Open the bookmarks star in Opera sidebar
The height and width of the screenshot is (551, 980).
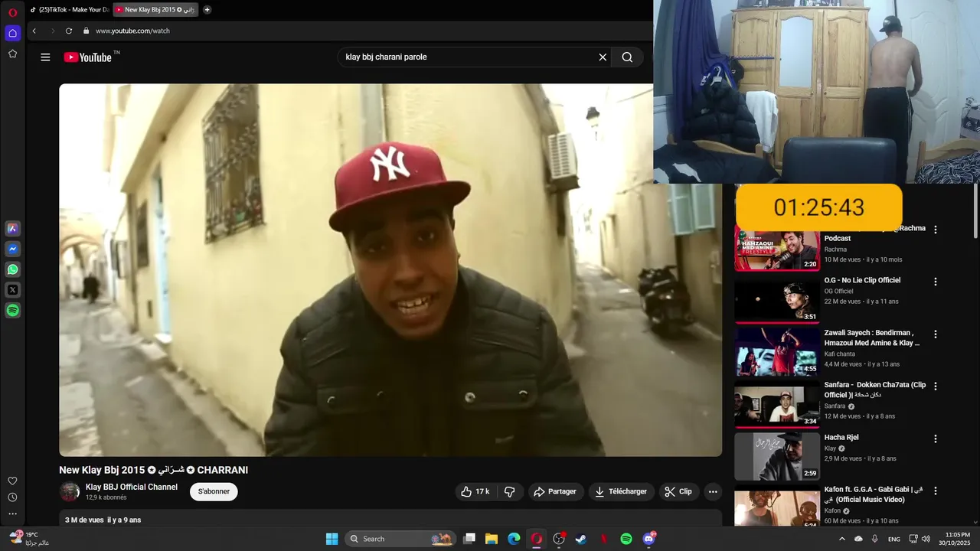pyautogui.click(x=12, y=54)
